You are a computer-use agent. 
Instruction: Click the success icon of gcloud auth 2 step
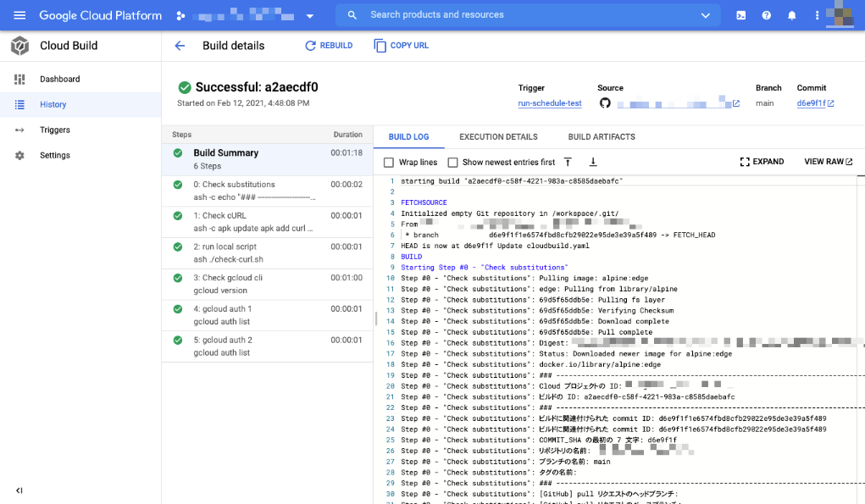click(178, 341)
